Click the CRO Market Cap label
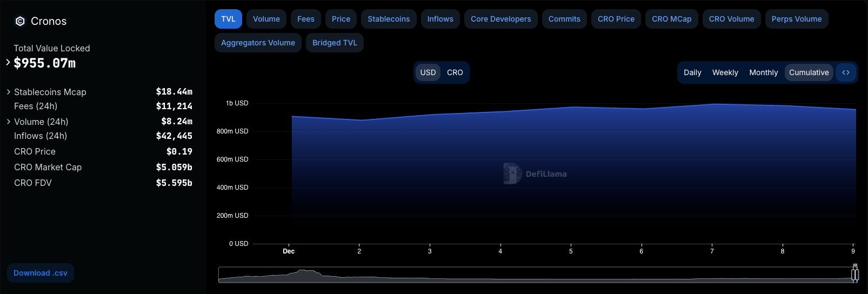 [x=48, y=167]
